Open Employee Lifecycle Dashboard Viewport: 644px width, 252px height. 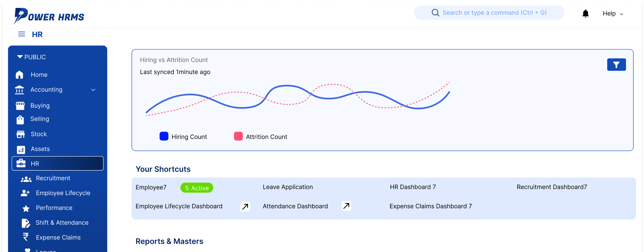pyautogui.click(x=179, y=206)
